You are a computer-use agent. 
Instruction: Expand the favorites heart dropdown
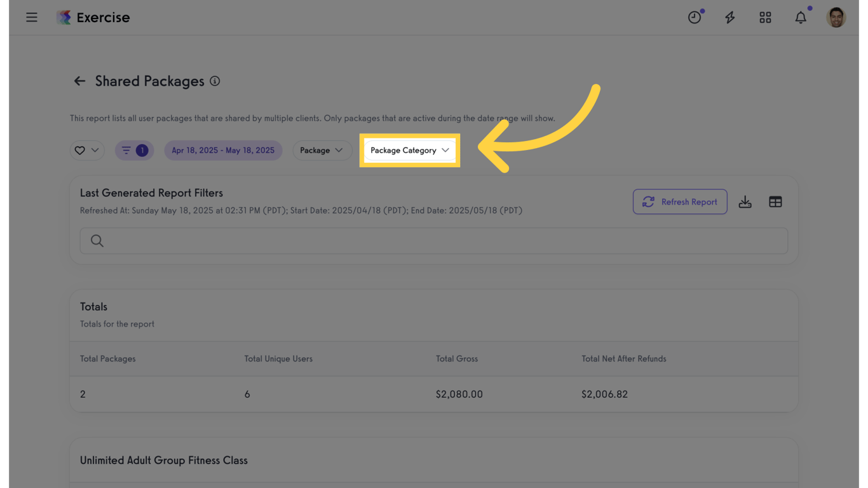pos(87,151)
